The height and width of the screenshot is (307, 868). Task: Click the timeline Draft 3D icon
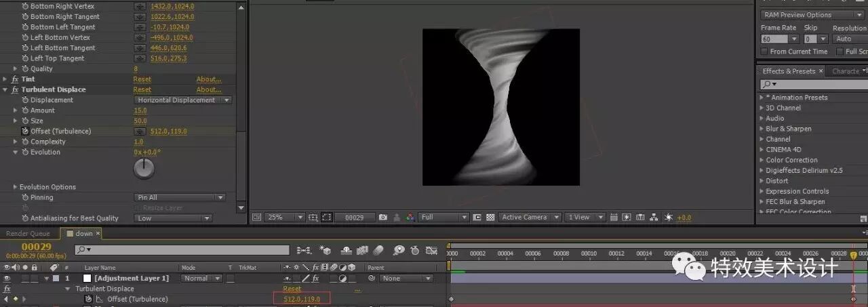[x=325, y=250]
